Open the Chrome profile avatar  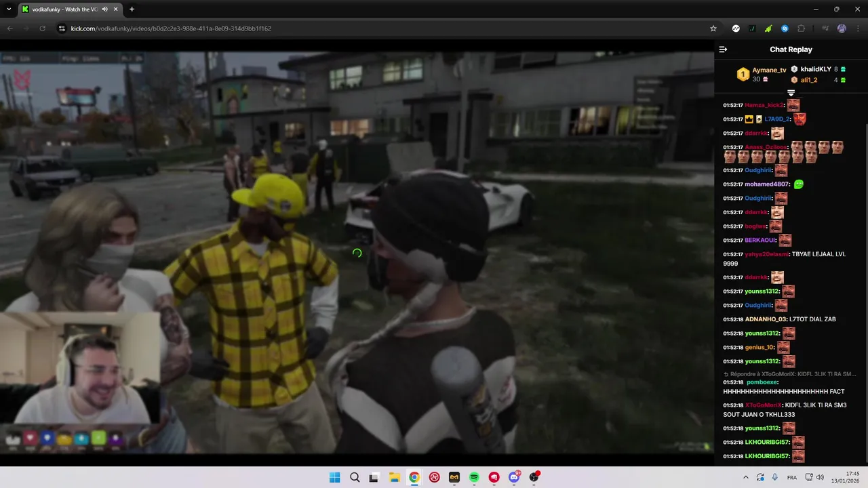842,28
